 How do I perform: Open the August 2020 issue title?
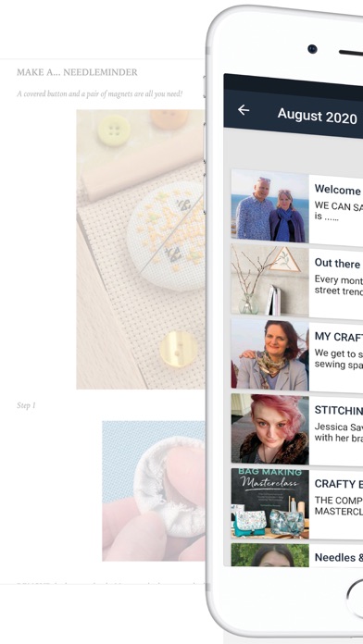tap(317, 116)
